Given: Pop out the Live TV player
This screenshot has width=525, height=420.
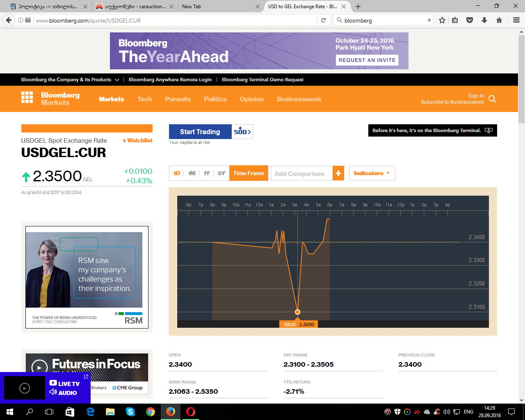Looking at the screenshot, I should tap(86, 377).
